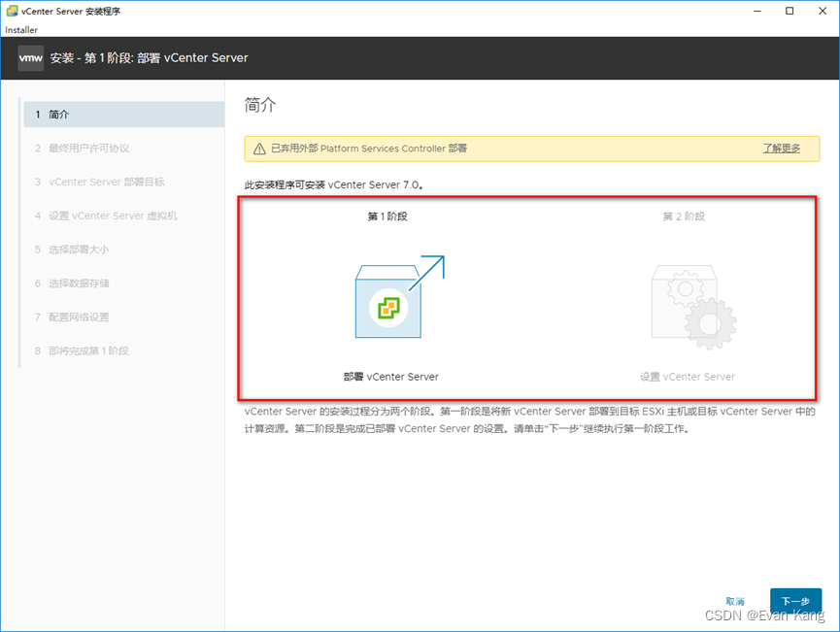840x632 pixels.
Task: Click the 下一步 next button
Action: (795, 601)
